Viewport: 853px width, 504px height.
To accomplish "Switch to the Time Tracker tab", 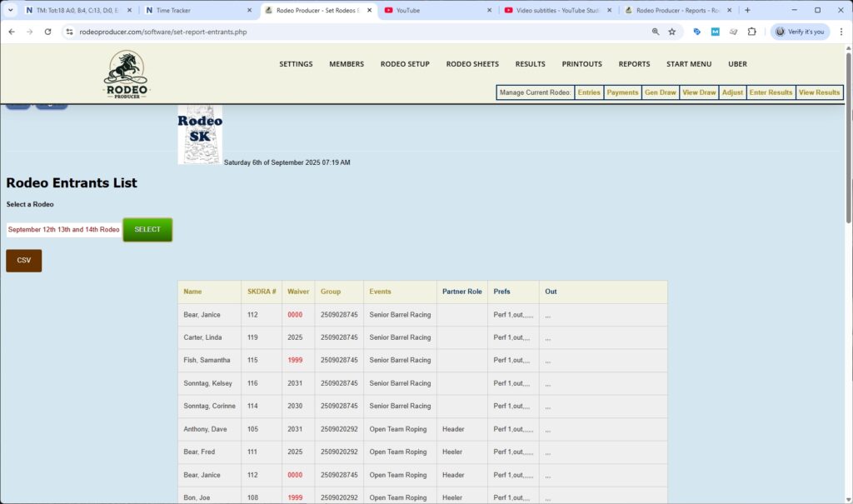I will coord(196,10).
